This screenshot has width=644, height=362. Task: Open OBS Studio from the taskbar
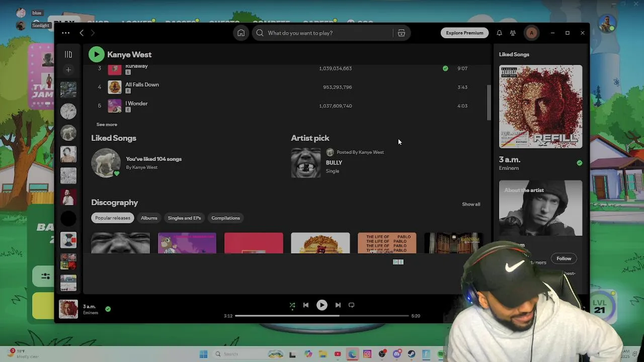(x=382, y=354)
